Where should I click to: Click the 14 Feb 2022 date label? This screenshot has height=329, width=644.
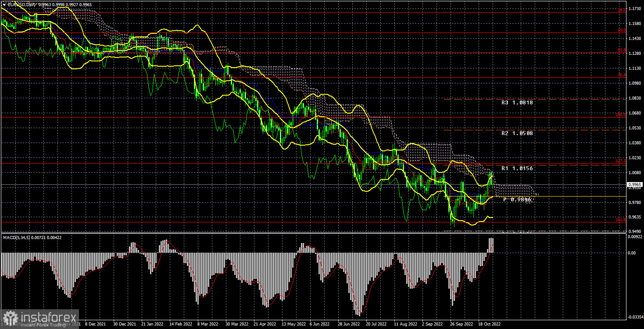(x=180, y=324)
